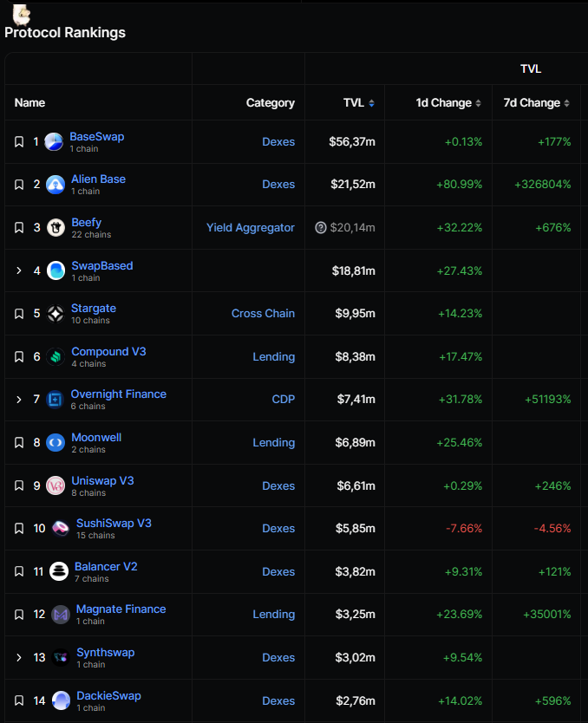Open the Moonwell protocol link

(x=96, y=437)
